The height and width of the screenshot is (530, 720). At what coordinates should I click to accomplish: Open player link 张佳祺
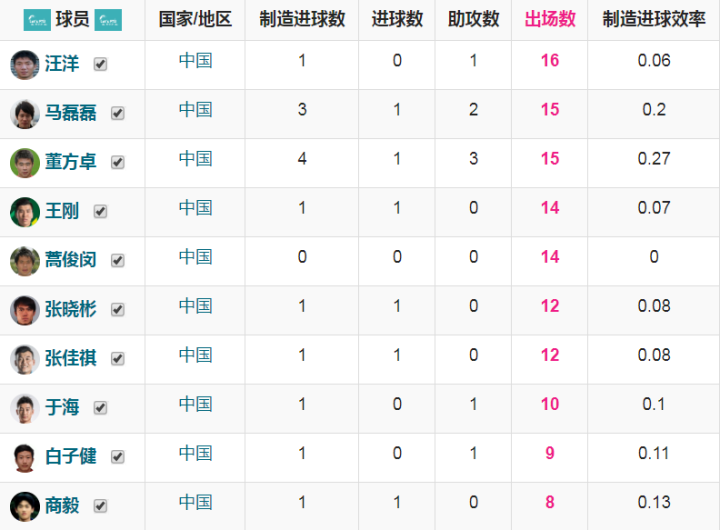click(71, 358)
